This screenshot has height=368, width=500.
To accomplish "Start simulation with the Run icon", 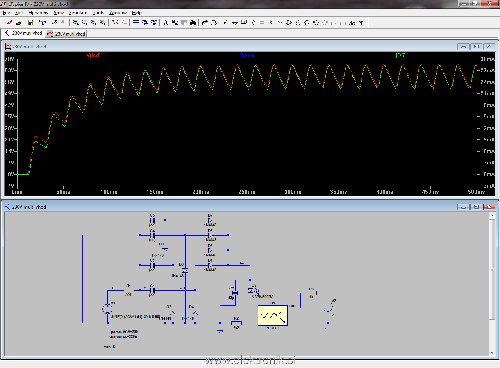I will (x=54, y=22).
